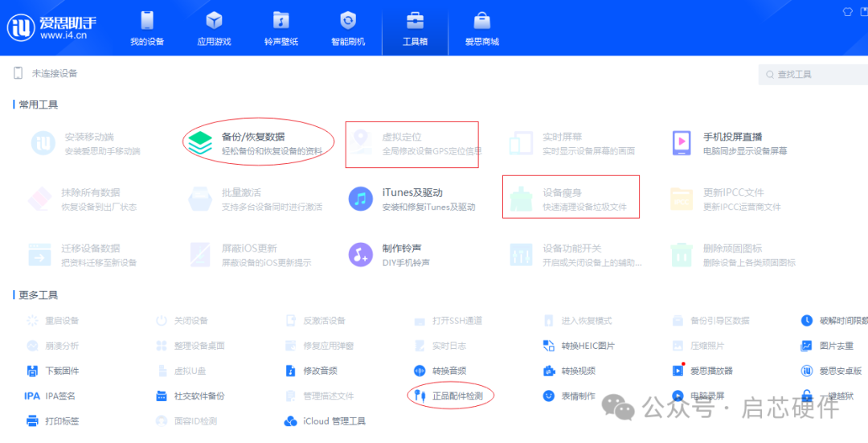Viewport: 868px width, 443px height.
Task: Open 铃声壁纸 tab
Action: coord(281,27)
